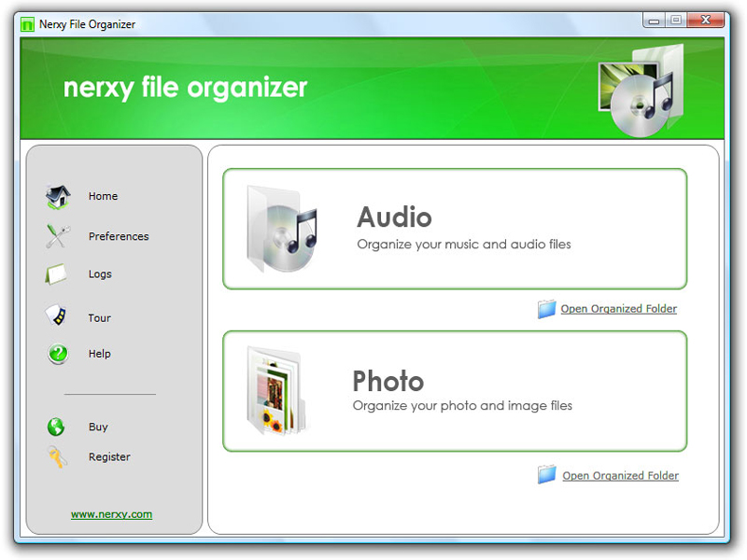Click the Logs notepad icon
This screenshot has width=747, height=560.
(56, 274)
